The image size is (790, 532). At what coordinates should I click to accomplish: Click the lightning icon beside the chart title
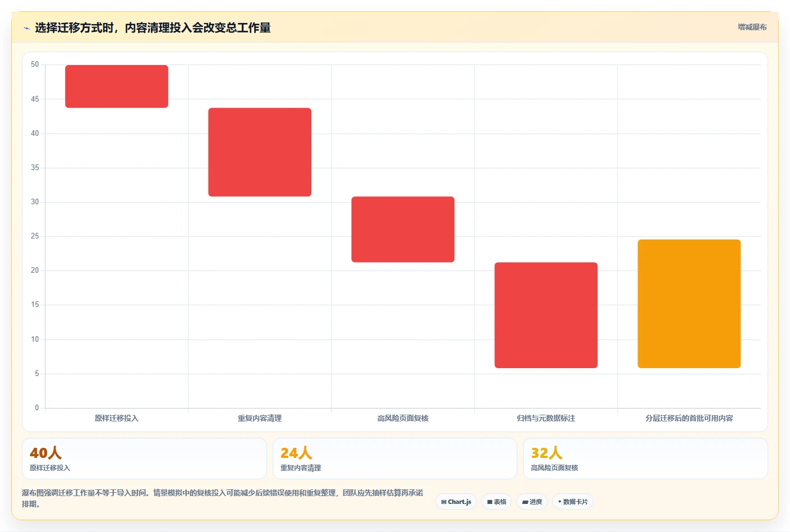click(x=26, y=28)
